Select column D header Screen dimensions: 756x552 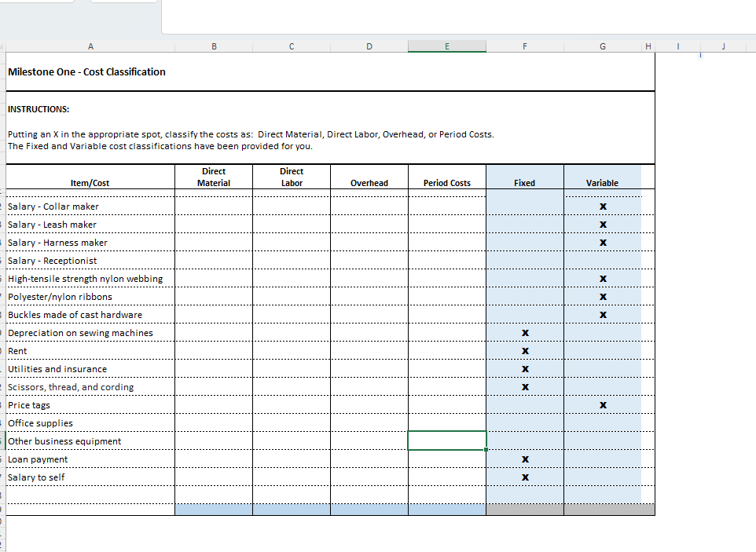[369, 47]
